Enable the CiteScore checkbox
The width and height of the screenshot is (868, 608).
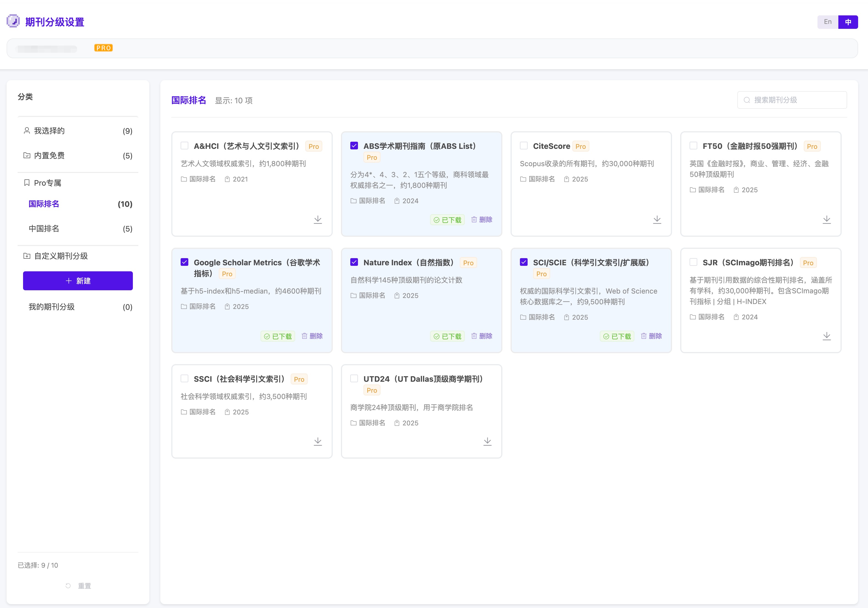tap(523, 146)
